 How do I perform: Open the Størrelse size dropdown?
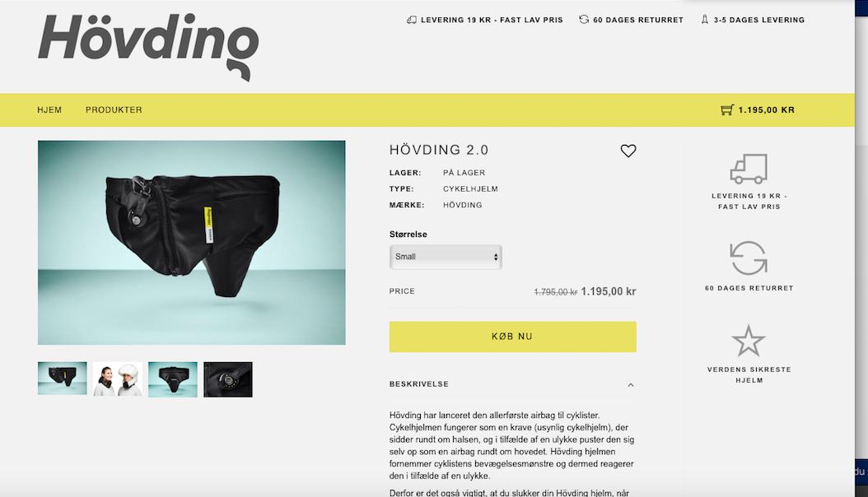coord(446,257)
